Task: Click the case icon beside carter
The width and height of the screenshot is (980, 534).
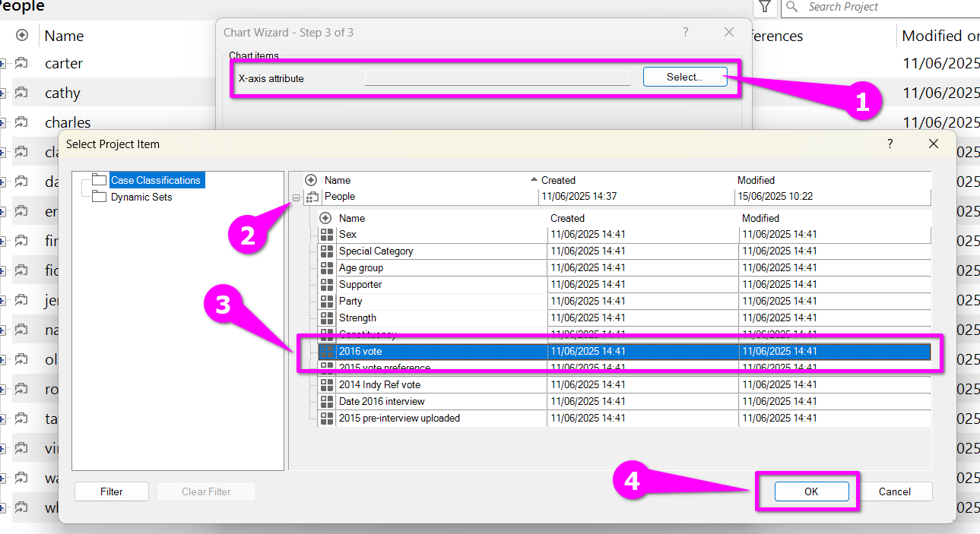Action: [x=21, y=64]
